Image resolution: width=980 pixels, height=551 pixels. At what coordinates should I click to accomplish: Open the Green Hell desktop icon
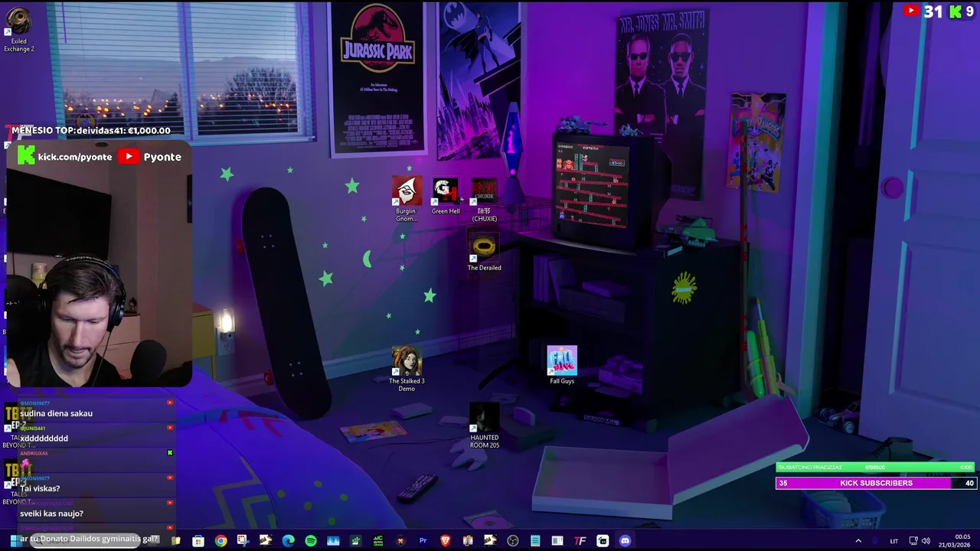pyautogui.click(x=446, y=196)
